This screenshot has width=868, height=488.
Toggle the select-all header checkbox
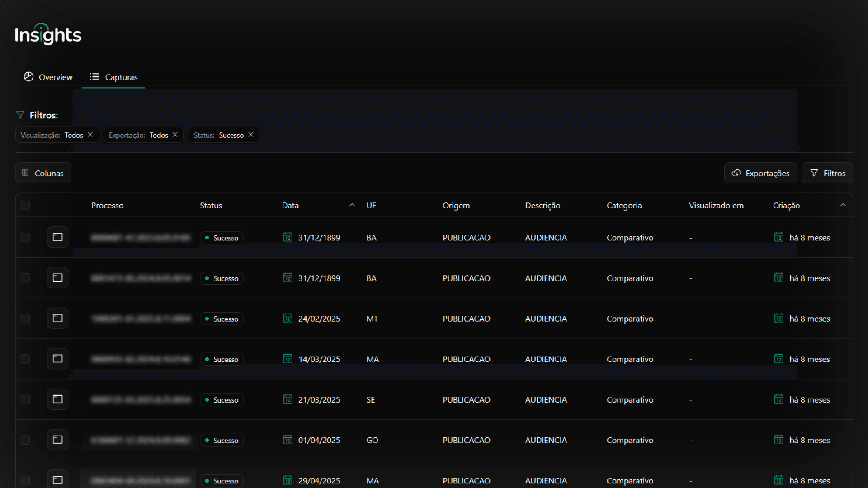point(25,205)
